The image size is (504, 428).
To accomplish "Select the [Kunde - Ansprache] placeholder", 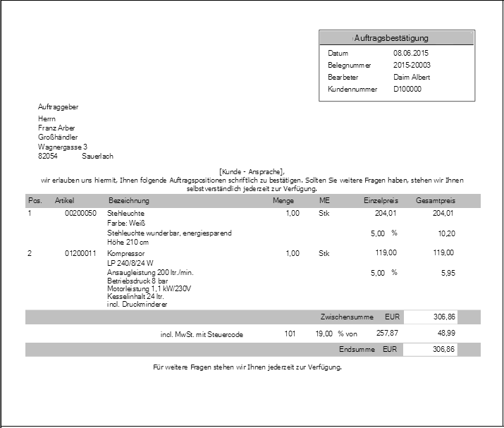I will [x=252, y=172].
